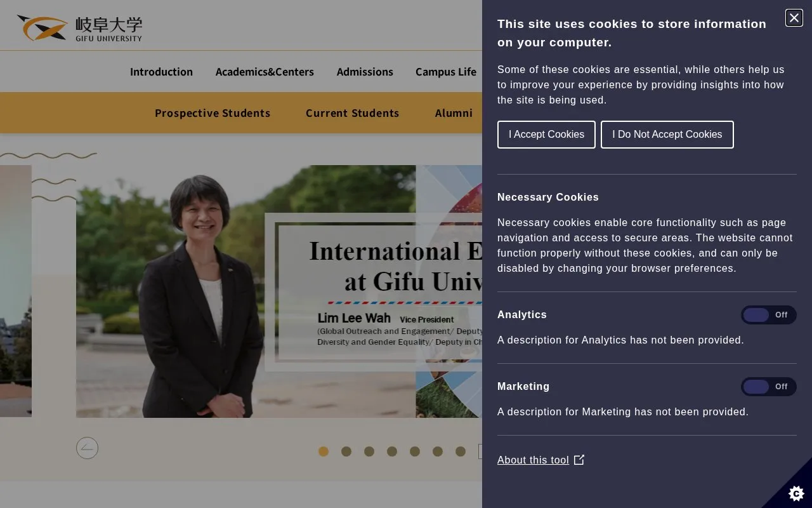
Task: Click the Marketing heading text
Action: click(x=523, y=387)
